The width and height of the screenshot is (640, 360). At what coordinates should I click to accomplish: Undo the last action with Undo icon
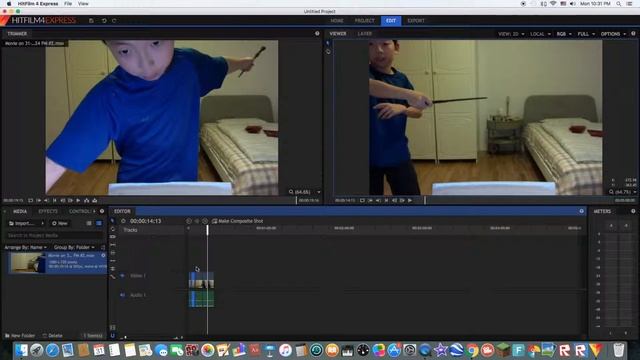(104, 20)
